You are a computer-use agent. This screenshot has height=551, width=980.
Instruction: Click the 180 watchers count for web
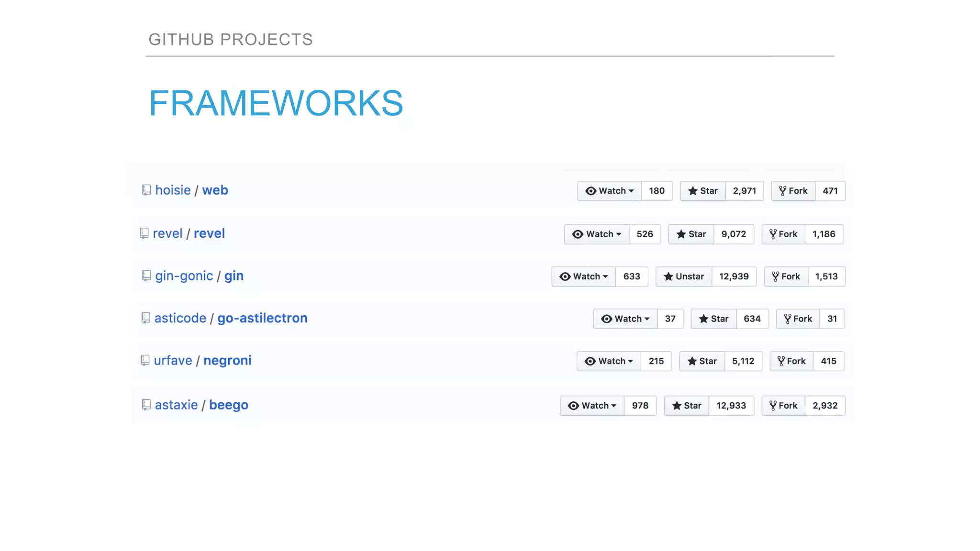tap(657, 191)
